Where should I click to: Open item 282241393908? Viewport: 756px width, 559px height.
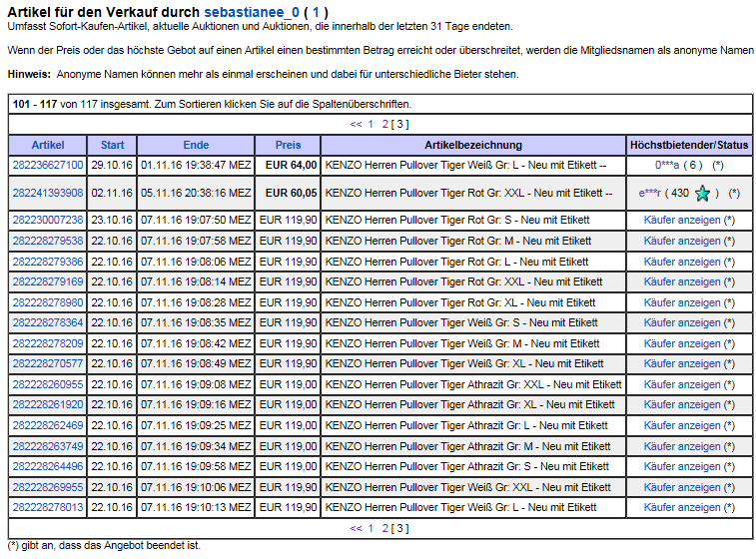click(48, 194)
